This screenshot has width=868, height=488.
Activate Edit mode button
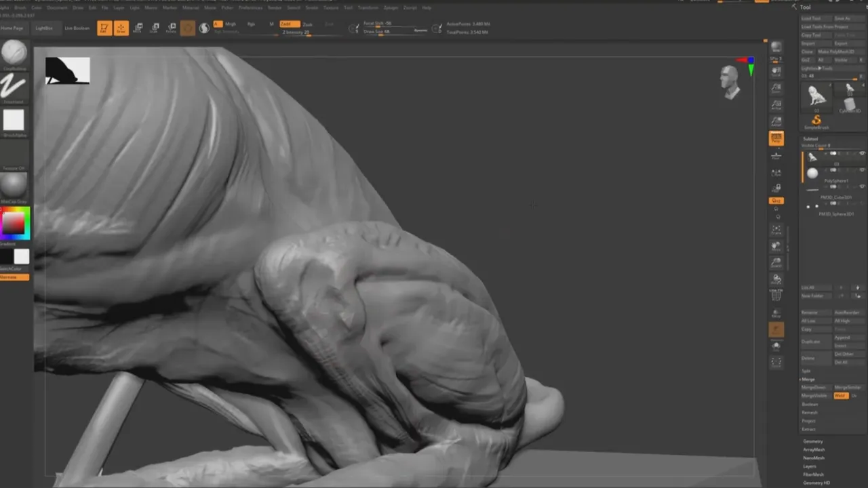[104, 28]
